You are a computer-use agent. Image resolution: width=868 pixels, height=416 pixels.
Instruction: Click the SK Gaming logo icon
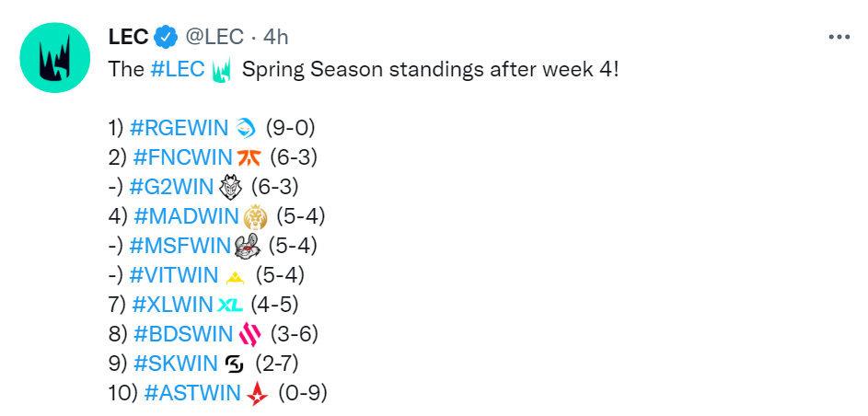[x=236, y=364]
